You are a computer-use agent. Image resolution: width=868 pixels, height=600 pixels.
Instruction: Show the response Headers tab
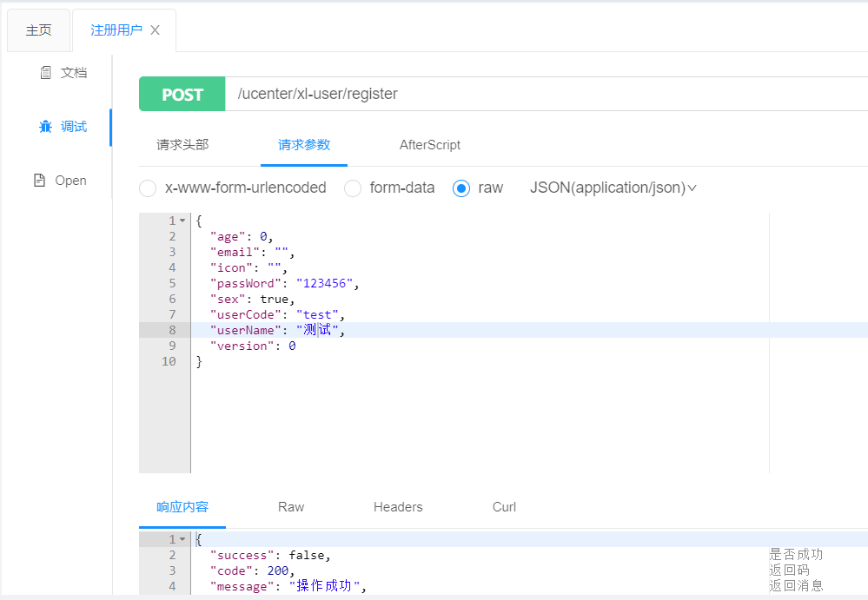tap(398, 507)
